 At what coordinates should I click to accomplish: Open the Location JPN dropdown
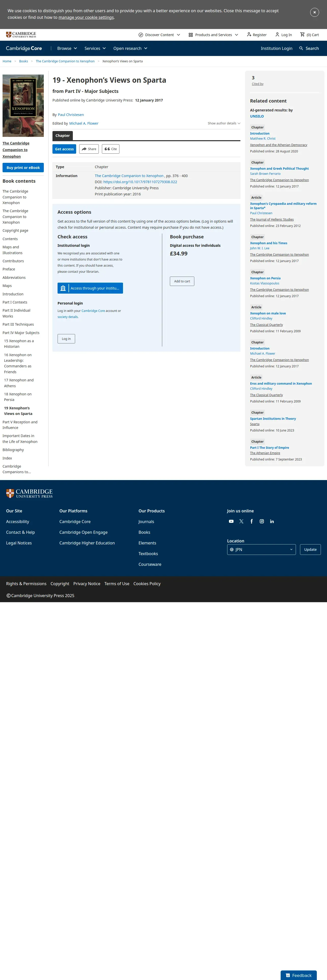(262, 549)
